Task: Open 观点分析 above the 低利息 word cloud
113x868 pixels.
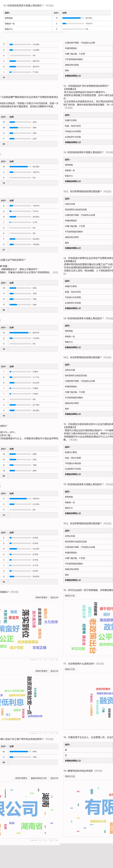Action: pos(54,671)
